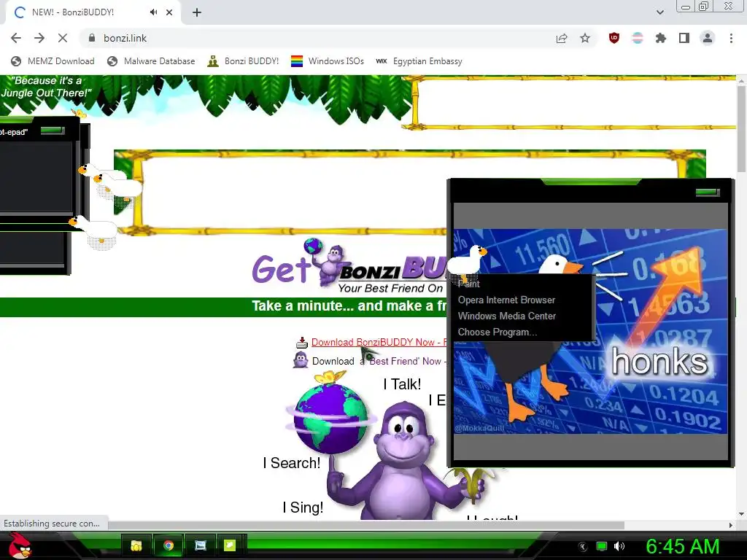Open the green sticky note taskbar icon
Viewport: 747px width, 560px height.
pos(230,545)
